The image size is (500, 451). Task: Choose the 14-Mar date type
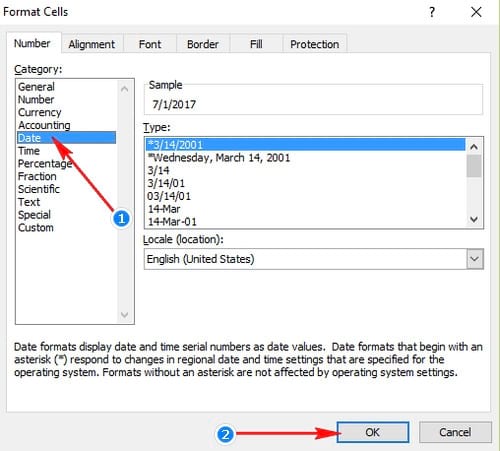[x=305, y=209]
